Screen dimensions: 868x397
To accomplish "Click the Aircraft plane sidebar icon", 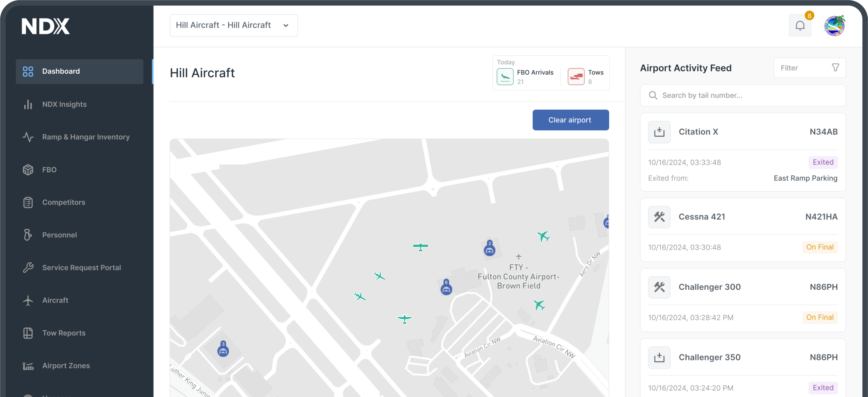I will tap(28, 300).
